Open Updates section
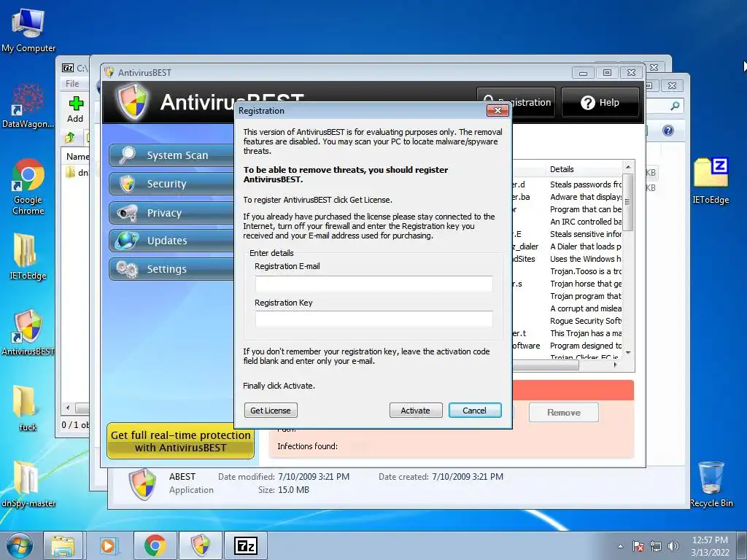The width and height of the screenshot is (747, 560). 171,241
